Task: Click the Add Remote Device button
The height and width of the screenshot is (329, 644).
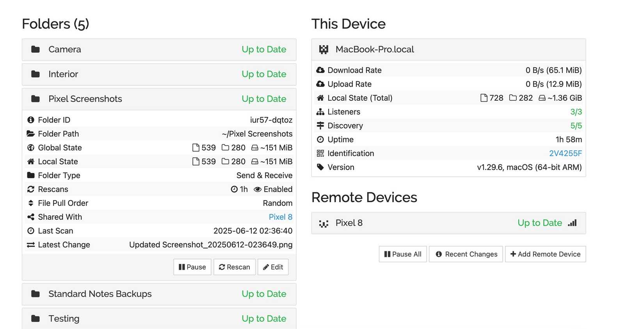Action: tap(545, 254)
